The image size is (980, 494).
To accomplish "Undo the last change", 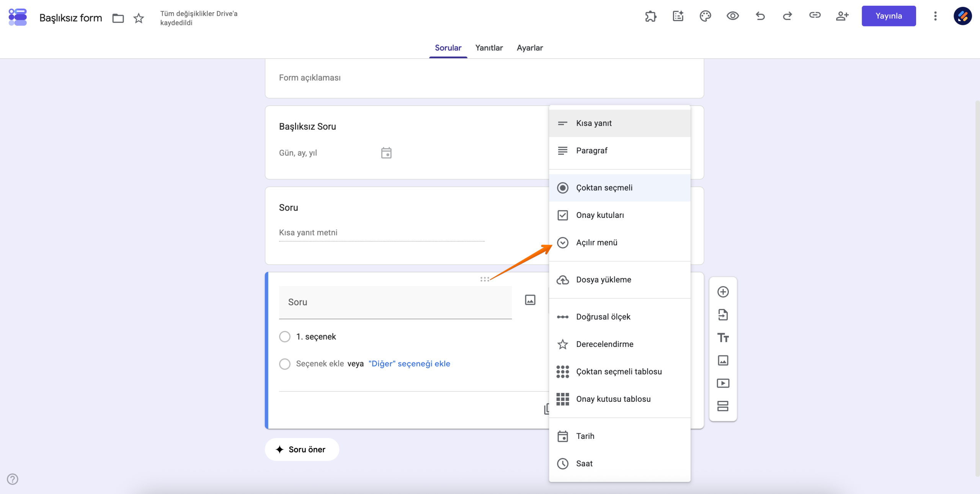I will click(760, 16).
